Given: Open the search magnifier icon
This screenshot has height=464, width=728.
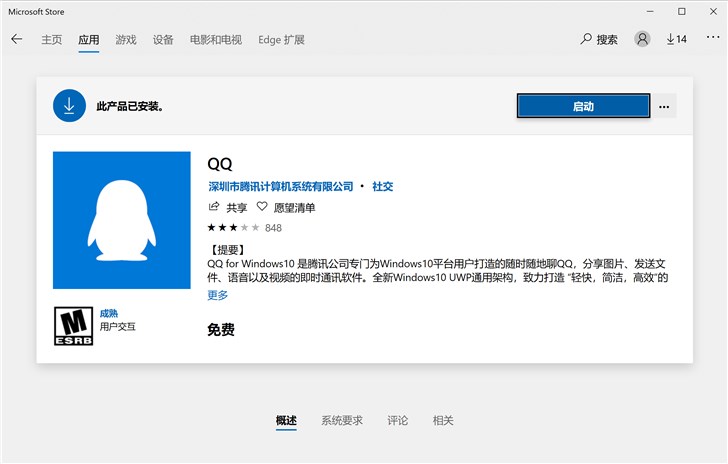Looking at the screenshot, I should coord(586,39).
